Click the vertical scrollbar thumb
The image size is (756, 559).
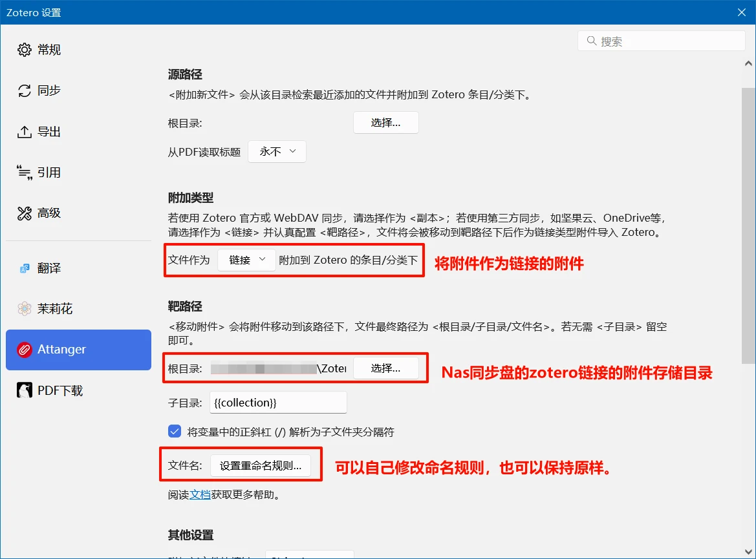click(x=748, y=226)
